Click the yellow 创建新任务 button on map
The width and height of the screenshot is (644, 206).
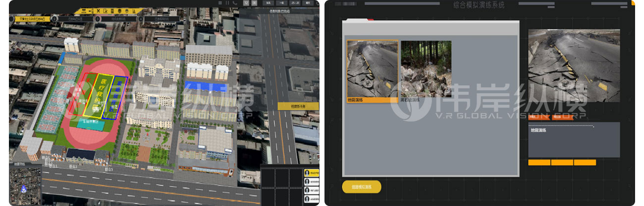click(x=297, y=106)
